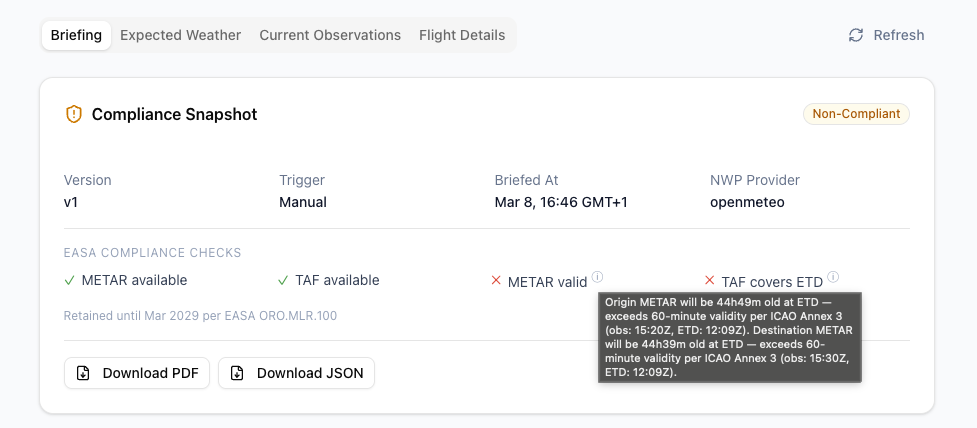
Task: Select the Flight Details tab
Action: click(x=462, y=35)
